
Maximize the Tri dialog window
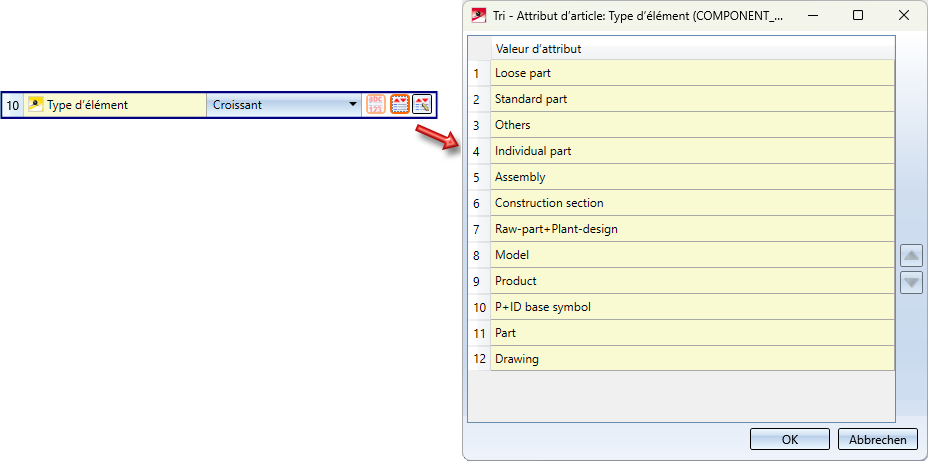coord(858,16)
